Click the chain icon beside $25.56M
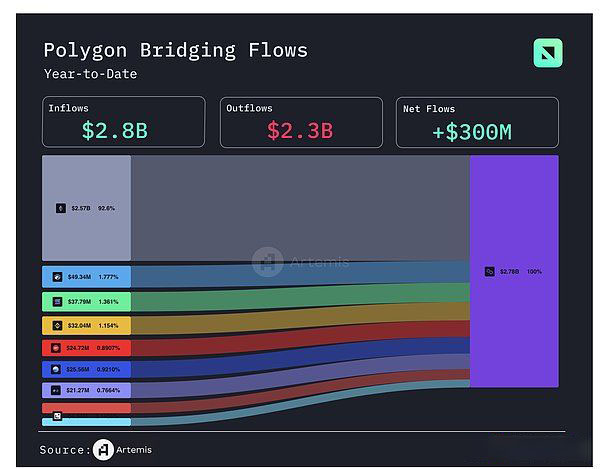 coord(58,370)
